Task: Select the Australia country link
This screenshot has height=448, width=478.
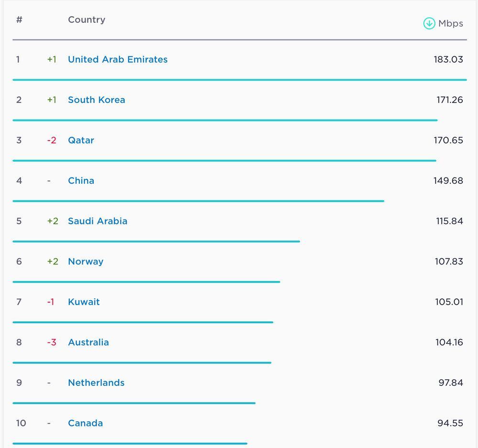Action: (88, 342)
